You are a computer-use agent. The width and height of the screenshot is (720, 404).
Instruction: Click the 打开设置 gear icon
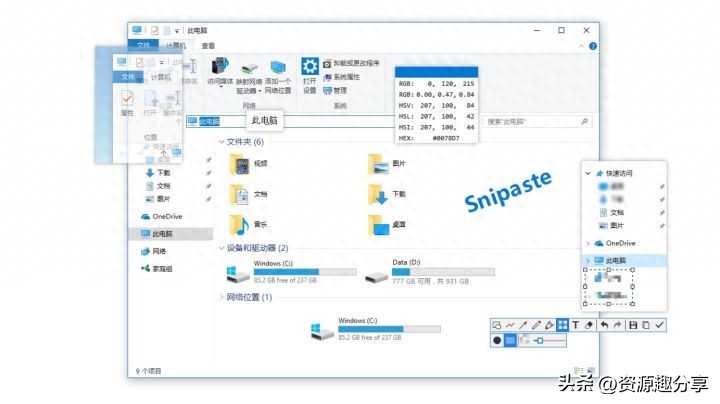tap(309, 76)
